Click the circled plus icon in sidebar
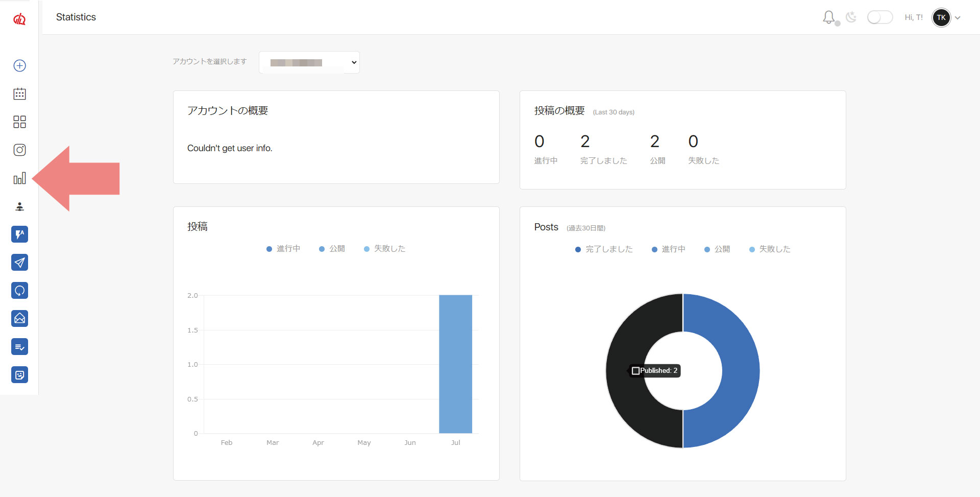 tap(19, 65)
